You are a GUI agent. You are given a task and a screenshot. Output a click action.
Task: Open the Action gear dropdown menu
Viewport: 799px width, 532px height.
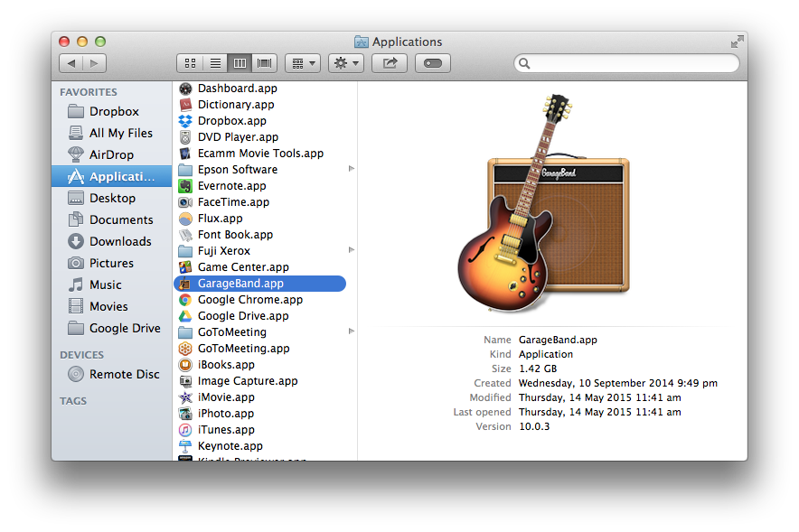pos(345,63)
